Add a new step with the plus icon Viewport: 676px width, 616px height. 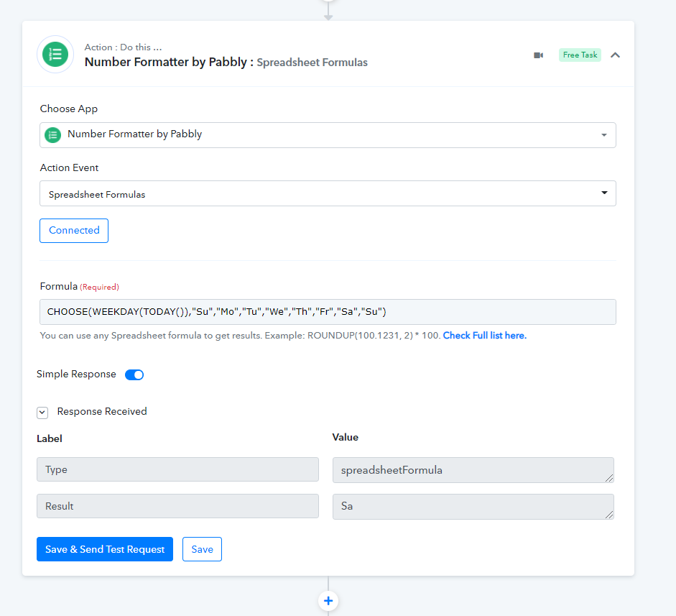point(328,600)
